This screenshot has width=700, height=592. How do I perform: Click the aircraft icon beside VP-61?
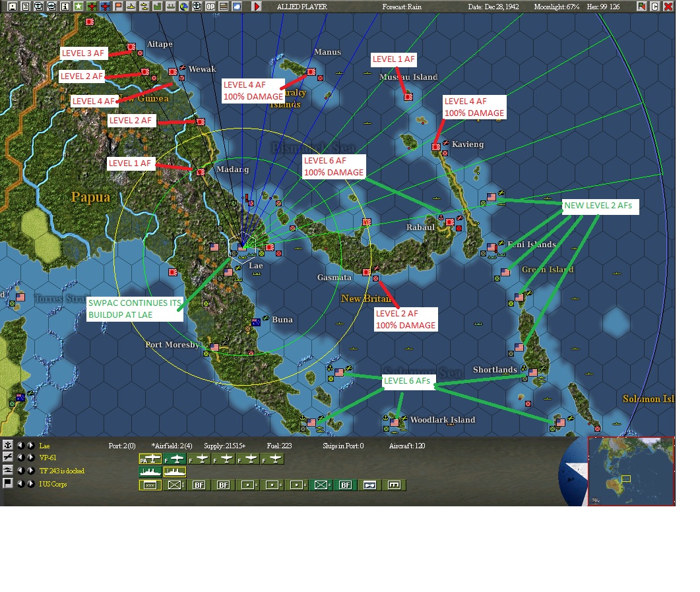coord(8,457)
